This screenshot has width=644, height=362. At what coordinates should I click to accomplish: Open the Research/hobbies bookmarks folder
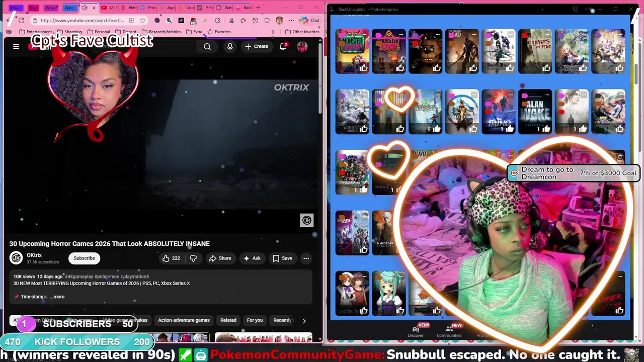tap(161, 32)
